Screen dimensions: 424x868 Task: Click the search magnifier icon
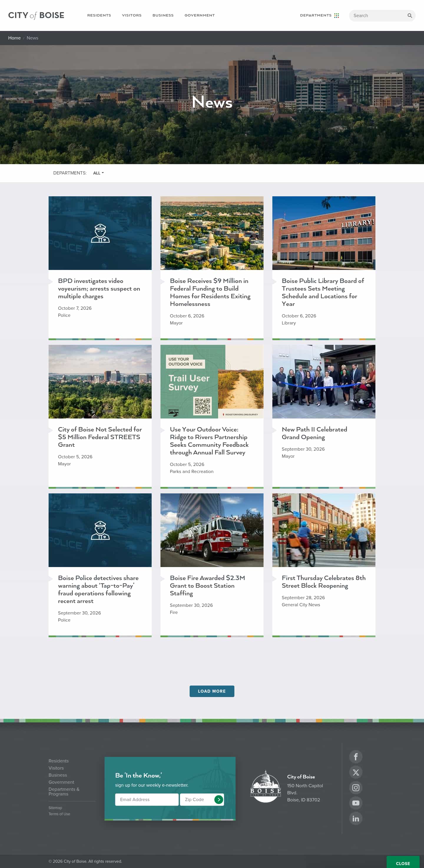[x=410, y=16]
